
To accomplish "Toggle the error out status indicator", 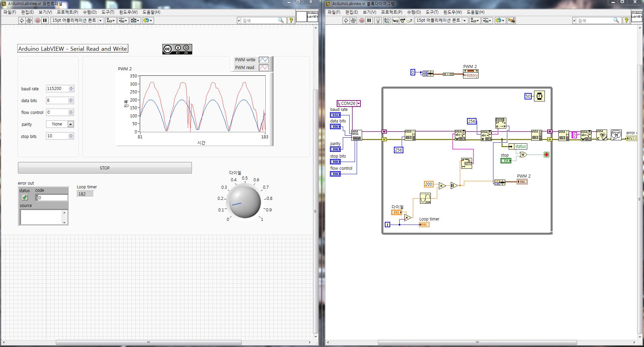I will [x=25, y=198].
